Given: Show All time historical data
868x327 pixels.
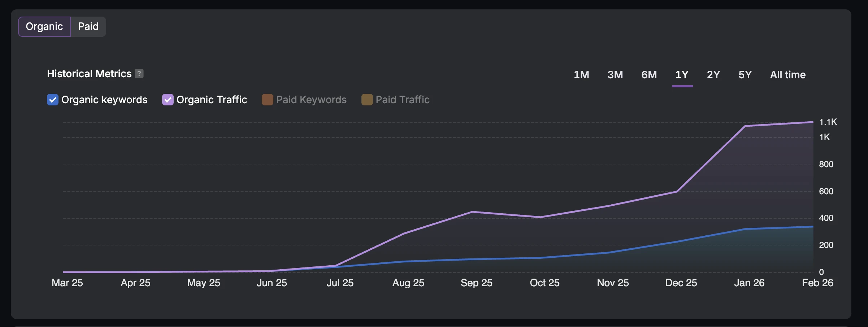Looking at the screenshot, I should (787, 75).
